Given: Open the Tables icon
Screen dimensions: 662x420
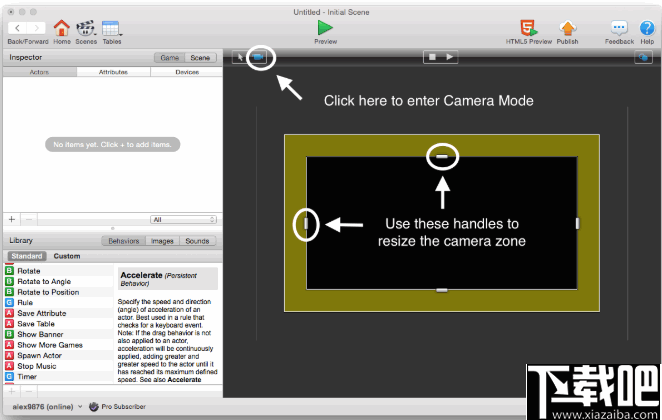Looking at the screenshot, I should 111,28.
